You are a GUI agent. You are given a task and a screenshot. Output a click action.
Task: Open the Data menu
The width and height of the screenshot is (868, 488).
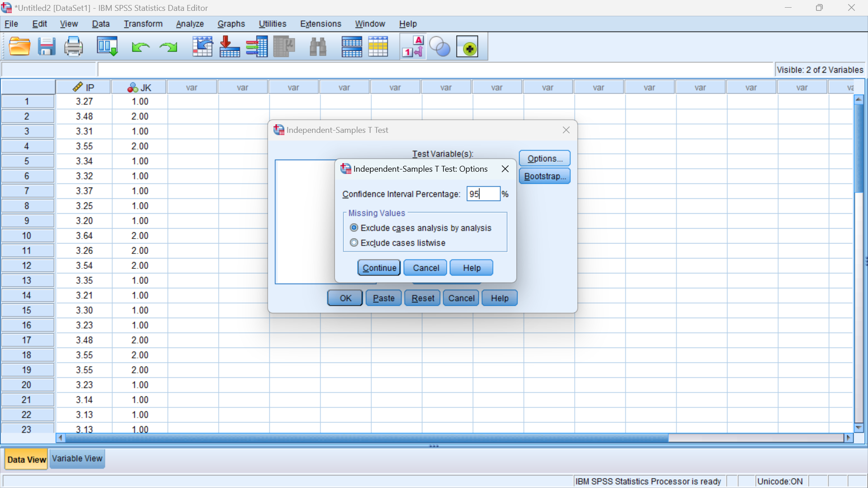(x=101, y=24)
